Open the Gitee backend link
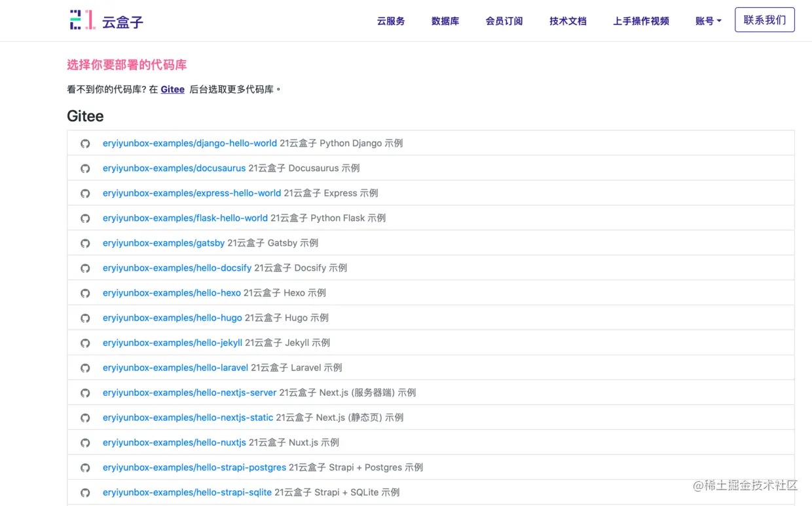This screenshot has height=506, width=812. point(172,89)
